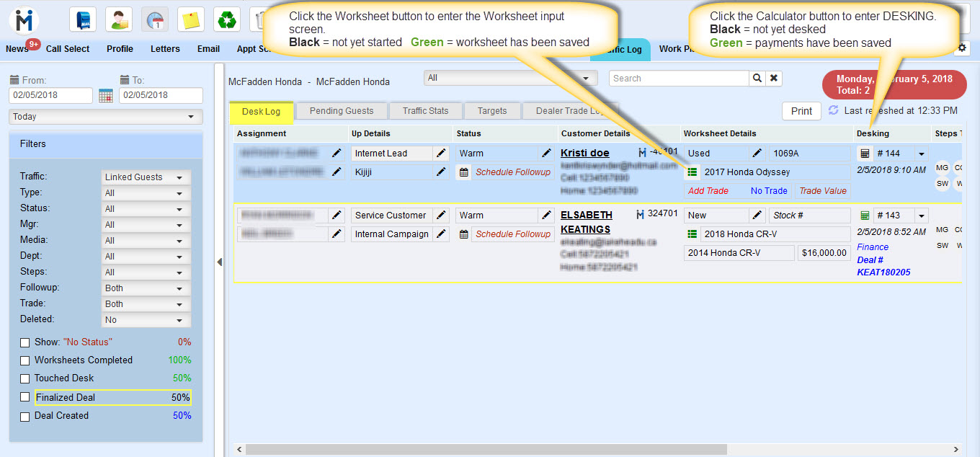Open calendar picker between the date fields

[106, 96]
